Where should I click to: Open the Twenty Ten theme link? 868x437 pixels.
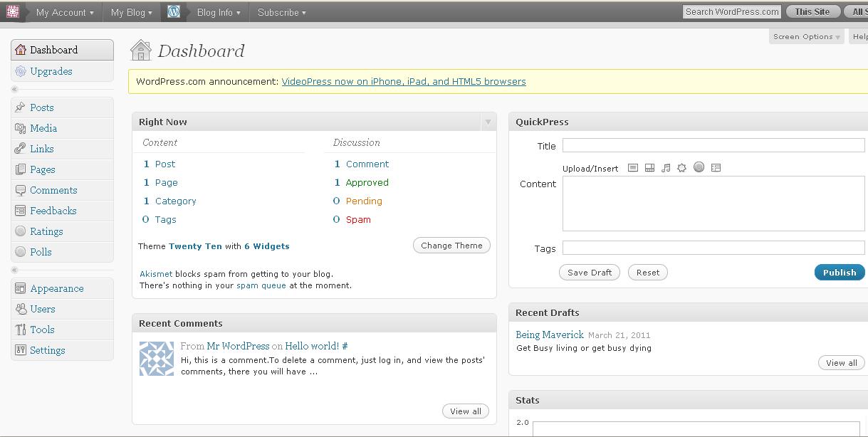(x=195, y=246)
